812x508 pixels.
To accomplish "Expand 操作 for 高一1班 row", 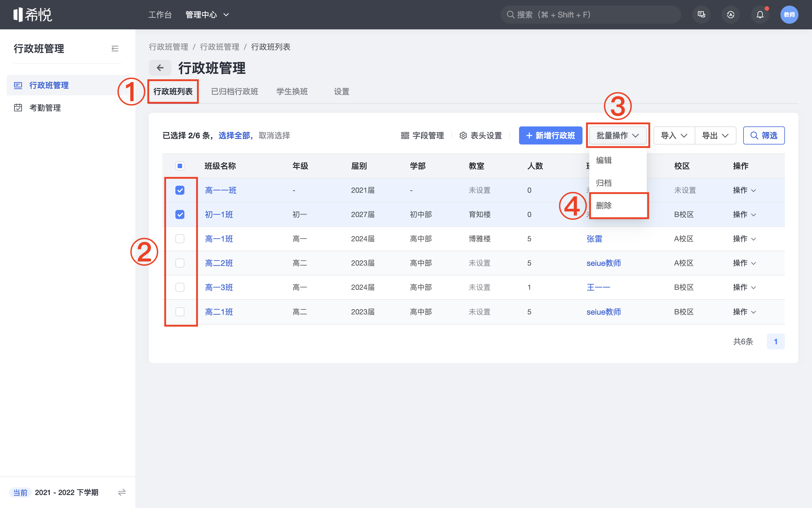I will (744, 238).
